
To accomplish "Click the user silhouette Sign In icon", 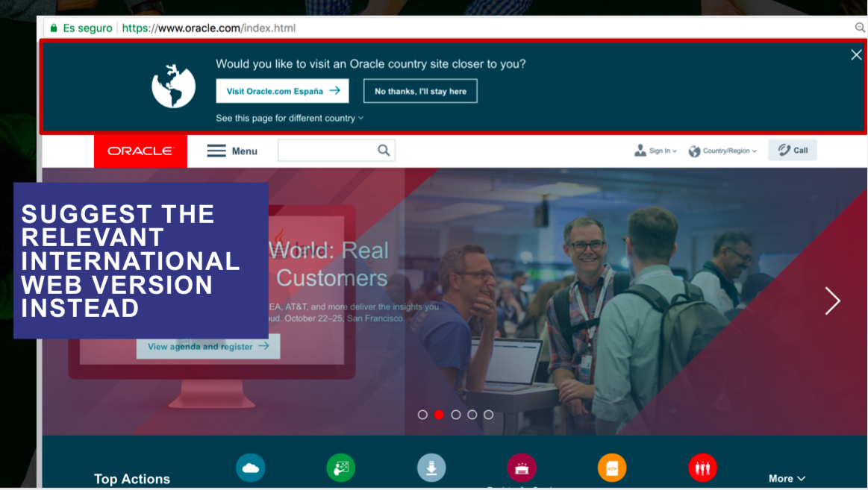I will (x=640, y=151).
